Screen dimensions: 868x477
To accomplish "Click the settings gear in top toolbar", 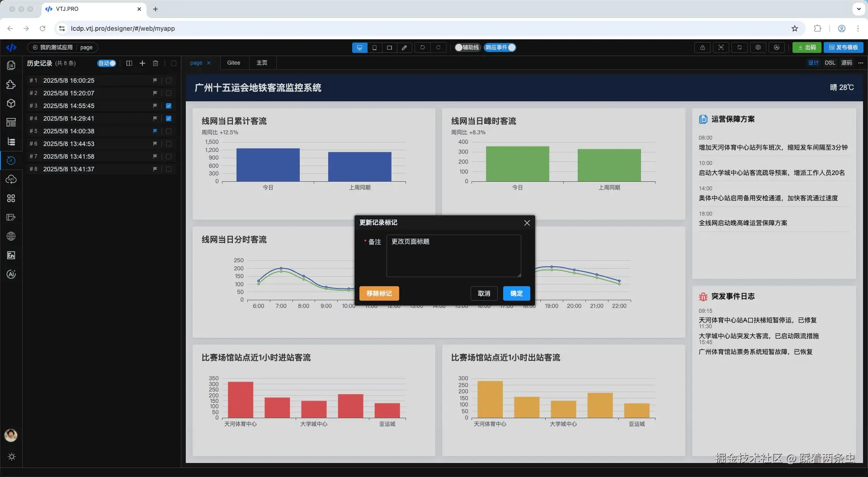I will coord(758,47).
